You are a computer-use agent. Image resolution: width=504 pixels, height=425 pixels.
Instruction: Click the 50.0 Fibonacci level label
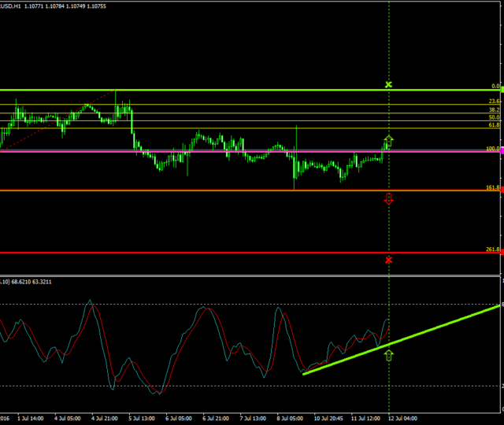coord(494,117)
